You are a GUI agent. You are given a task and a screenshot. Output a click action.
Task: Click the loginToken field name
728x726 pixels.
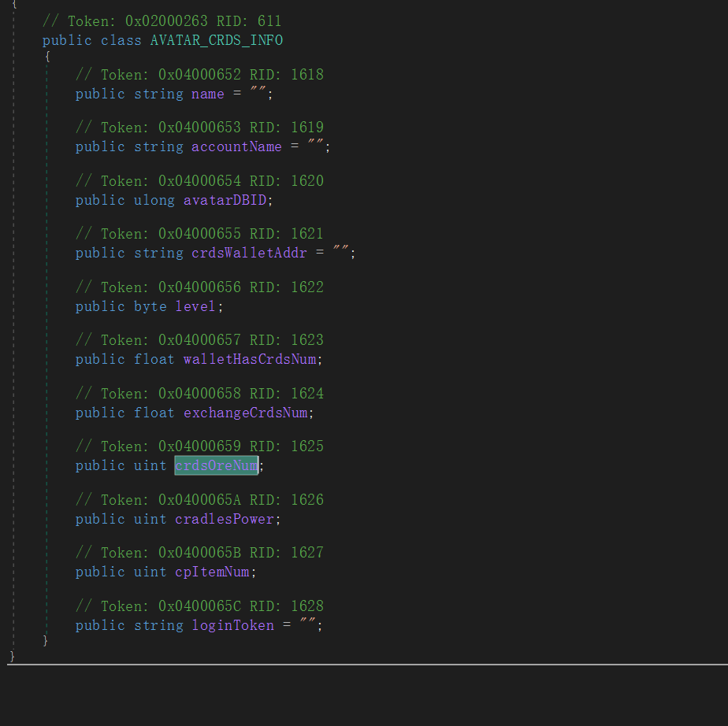click(x=232, y=625)
